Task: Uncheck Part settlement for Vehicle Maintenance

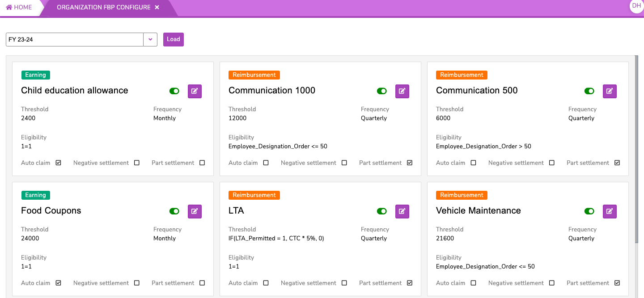Action: (x=617, y=283)
